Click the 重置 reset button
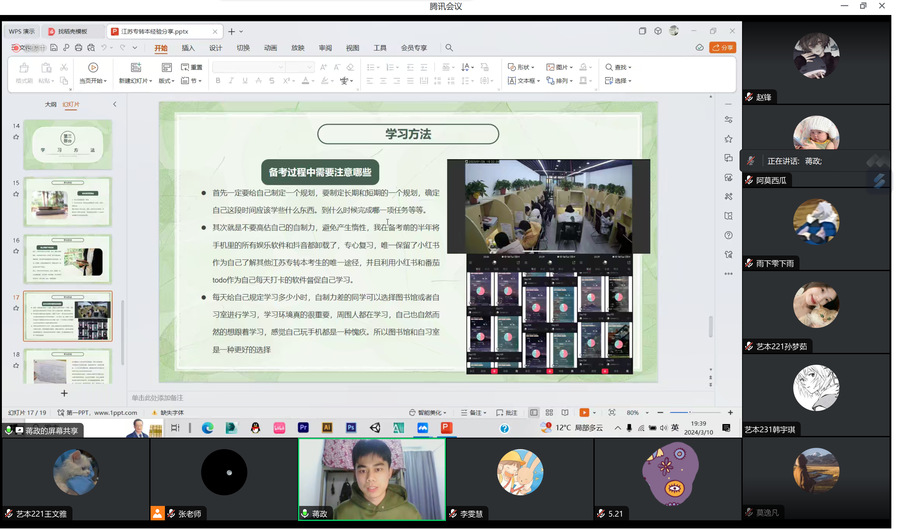Image resolution: width=898 pixels, height=530 pixels. point(192,67)
